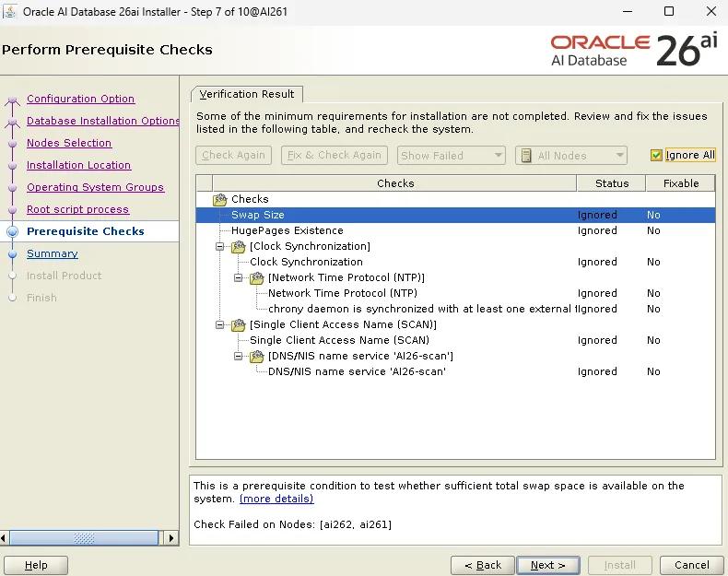
Task: Go to Operating System Groups step
Action: pos(95,187)
